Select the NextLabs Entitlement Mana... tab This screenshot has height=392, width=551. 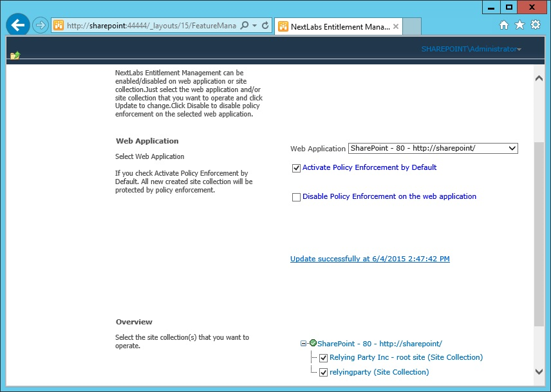[338, 26]
